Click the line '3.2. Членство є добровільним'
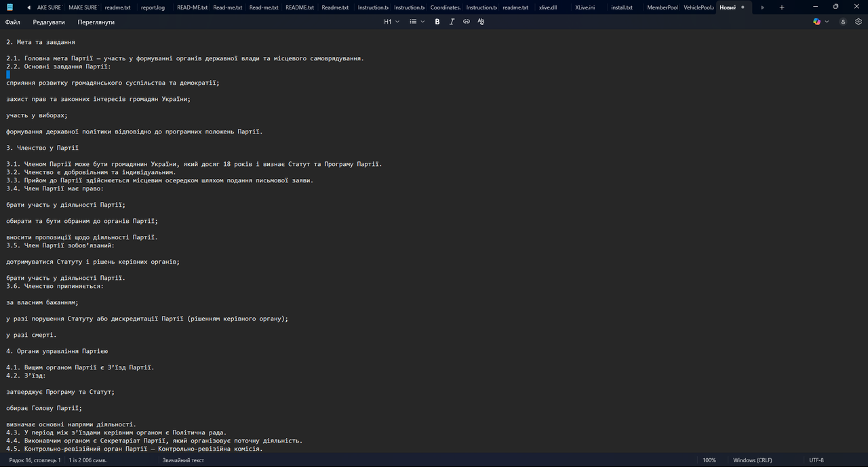 point(91,172)
